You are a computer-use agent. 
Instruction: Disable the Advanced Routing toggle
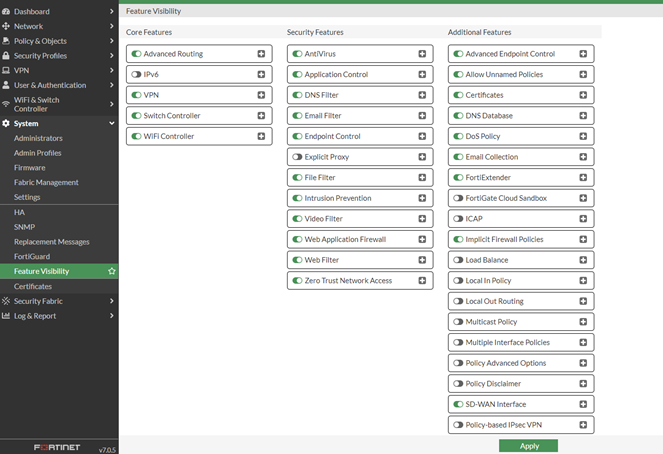(x=136, y=54)
